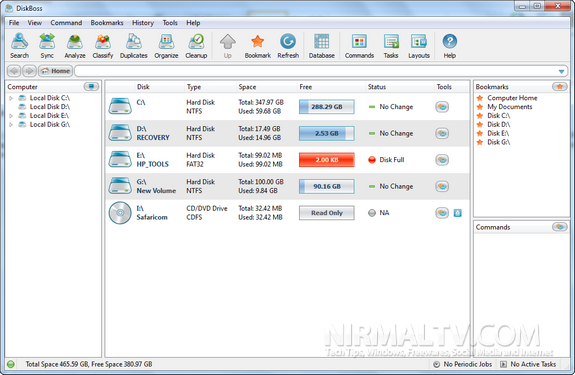Open the Duplicates finder
This screenshot has height=375, width=575.
point(133,45)
